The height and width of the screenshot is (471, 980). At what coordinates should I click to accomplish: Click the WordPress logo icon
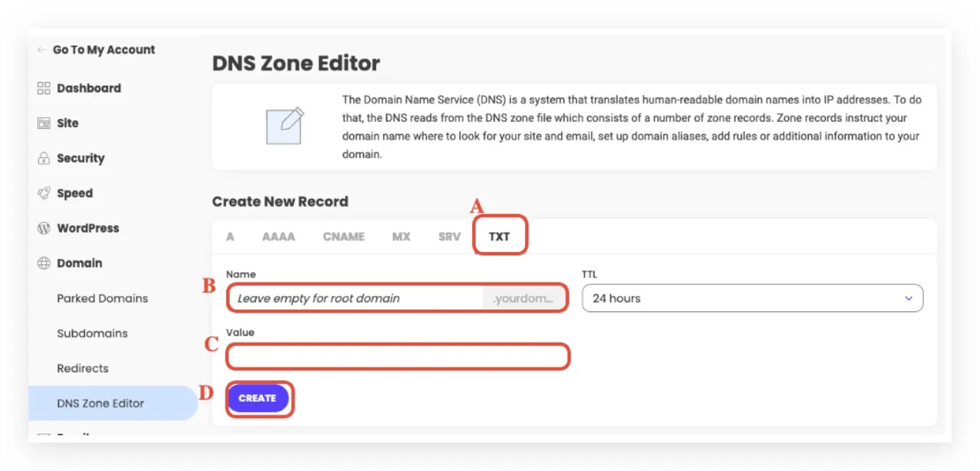pos(44,228)
